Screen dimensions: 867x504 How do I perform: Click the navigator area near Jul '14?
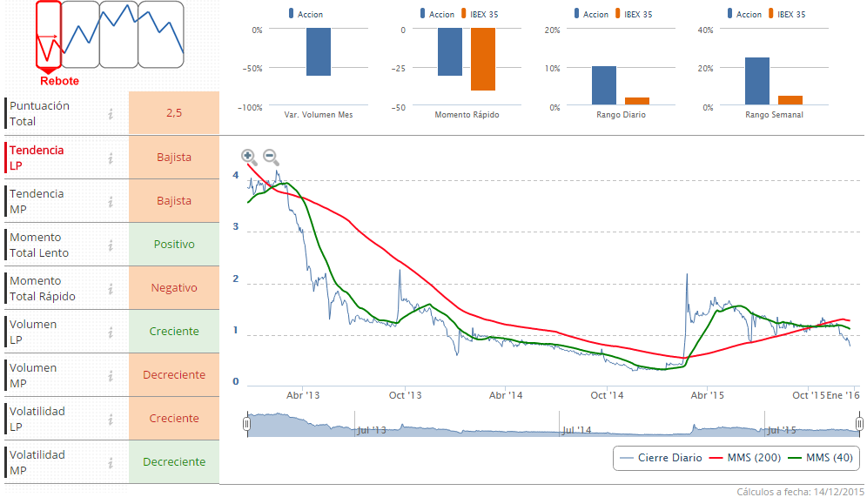(576, 429)
